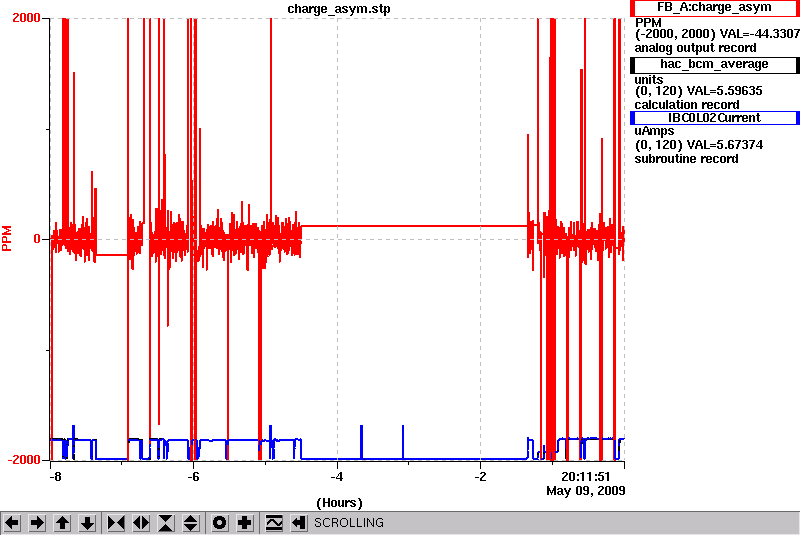Pan the graph up with the up arrow
The width and height of the screenshot is (800, 535).
click(x=62, y=523)
